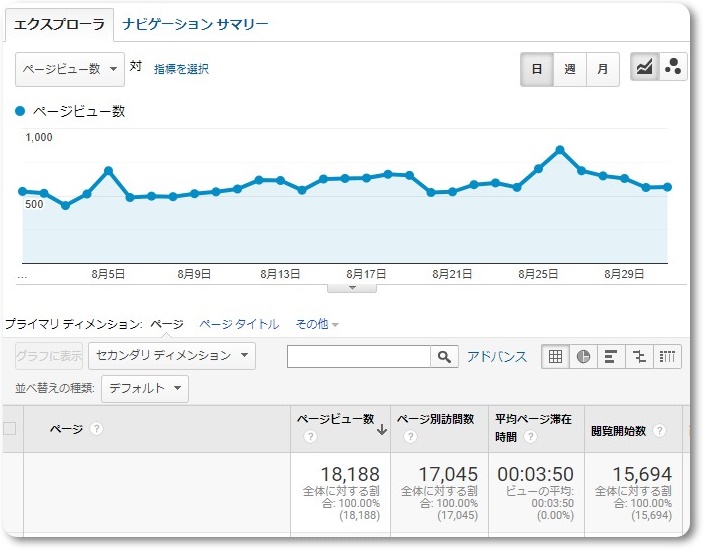Viewport: 704px width, 551px height.
Task: Click the search magnifier icon
Action: coord(444,357)
